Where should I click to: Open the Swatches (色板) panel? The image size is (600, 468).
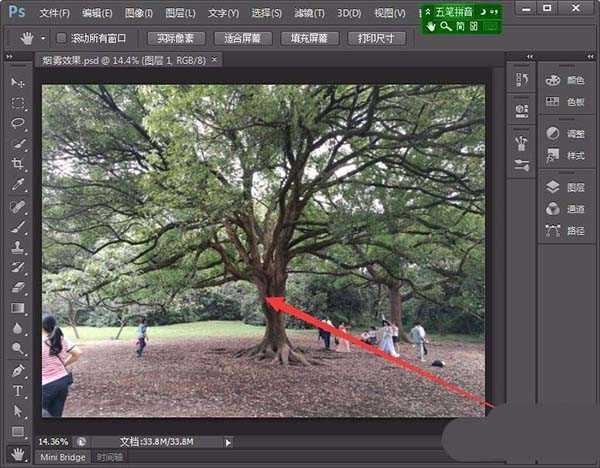click(565, 102)
